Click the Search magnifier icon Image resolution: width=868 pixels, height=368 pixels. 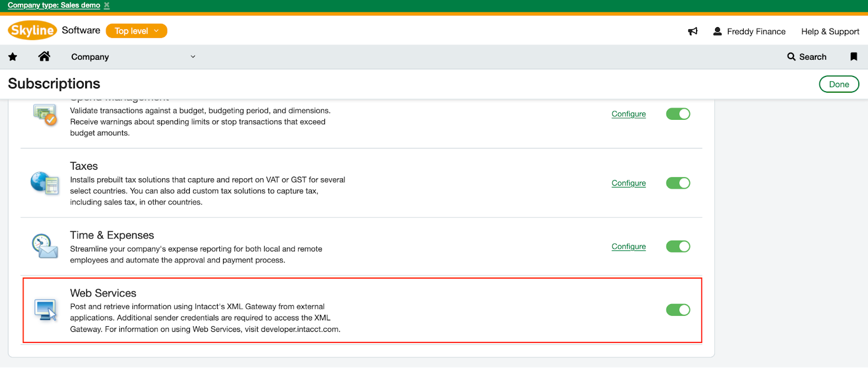click(x=792, y=57)
